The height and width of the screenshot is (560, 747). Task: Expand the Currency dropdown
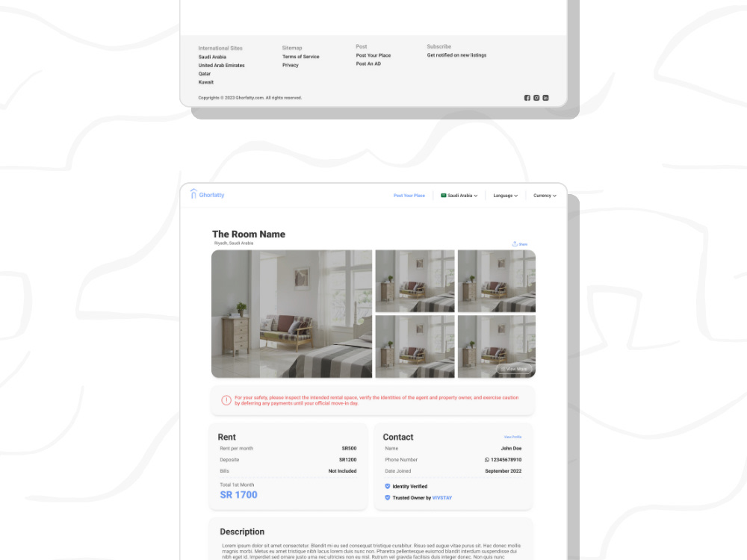click(x=545, y=196)
